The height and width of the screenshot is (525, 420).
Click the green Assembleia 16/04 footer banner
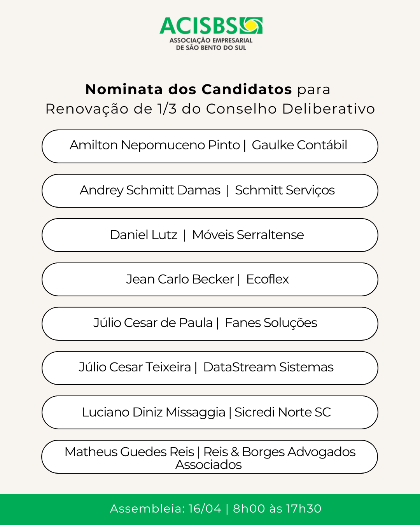click(210, 509)
